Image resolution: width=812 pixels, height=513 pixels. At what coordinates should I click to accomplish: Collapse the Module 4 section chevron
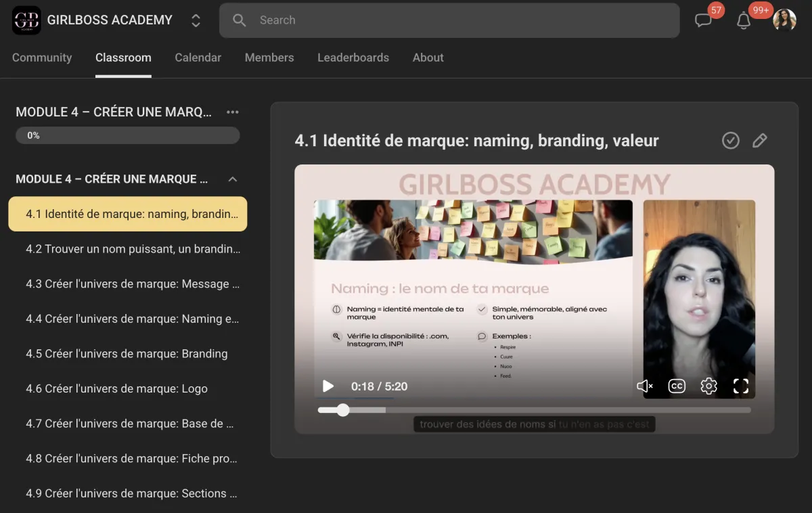click(233, 179)
